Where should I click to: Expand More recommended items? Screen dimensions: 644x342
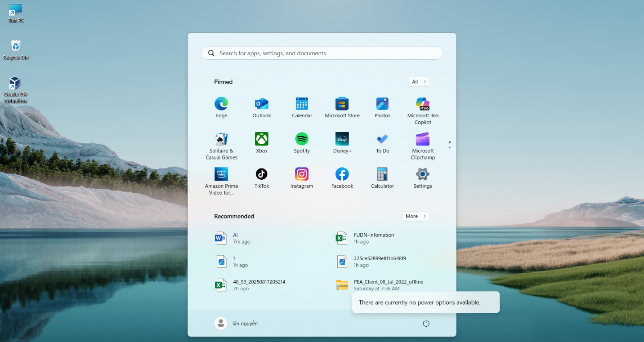pyautogui.click(x=416, y=216)
